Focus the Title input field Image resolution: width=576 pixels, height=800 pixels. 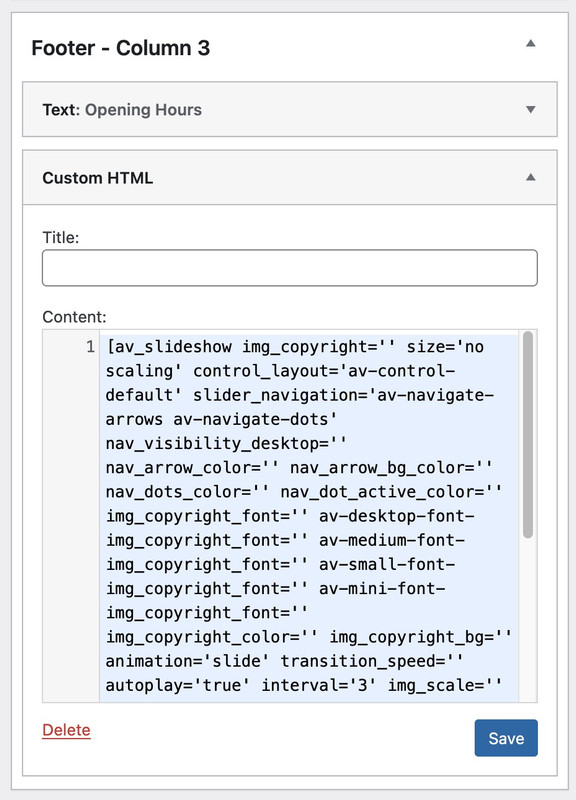tap(290, 268)
